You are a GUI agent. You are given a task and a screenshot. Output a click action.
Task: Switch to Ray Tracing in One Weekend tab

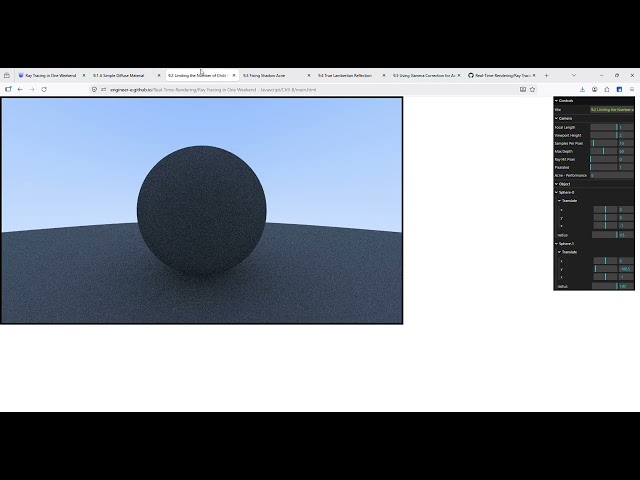tap(51, 76)
